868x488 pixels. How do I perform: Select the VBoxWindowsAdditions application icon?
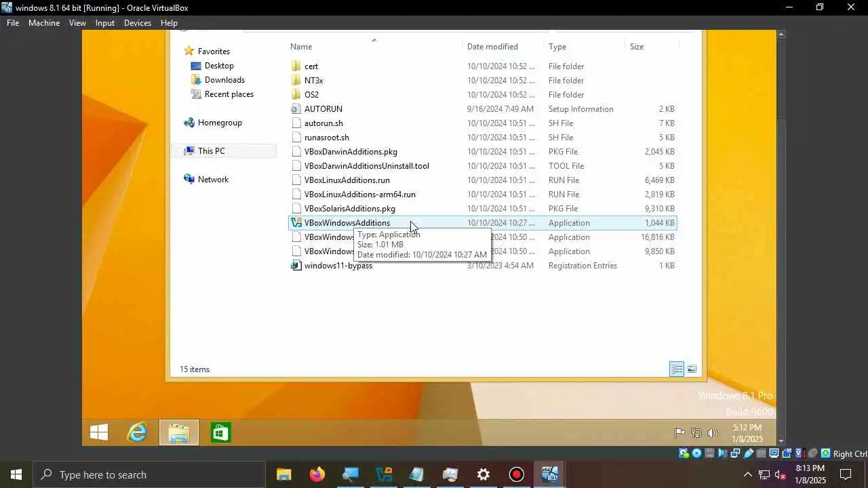pos(296,223)
